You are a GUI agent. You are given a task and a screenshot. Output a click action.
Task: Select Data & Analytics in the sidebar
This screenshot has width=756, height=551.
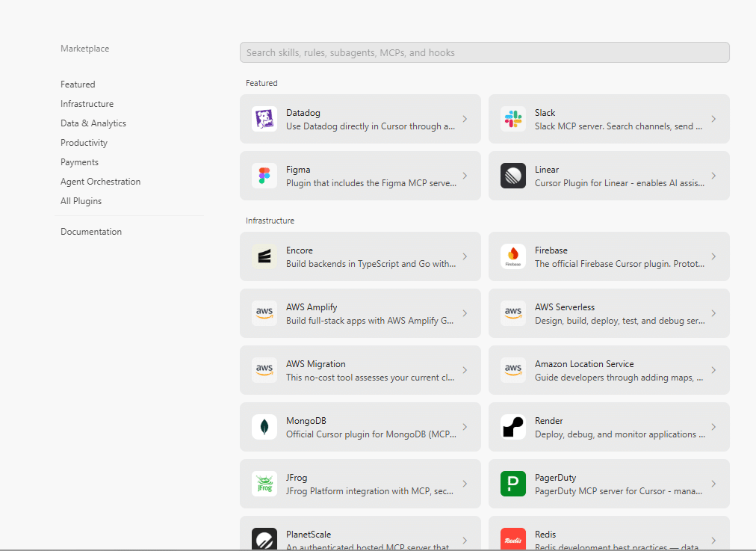coord(93,123)
